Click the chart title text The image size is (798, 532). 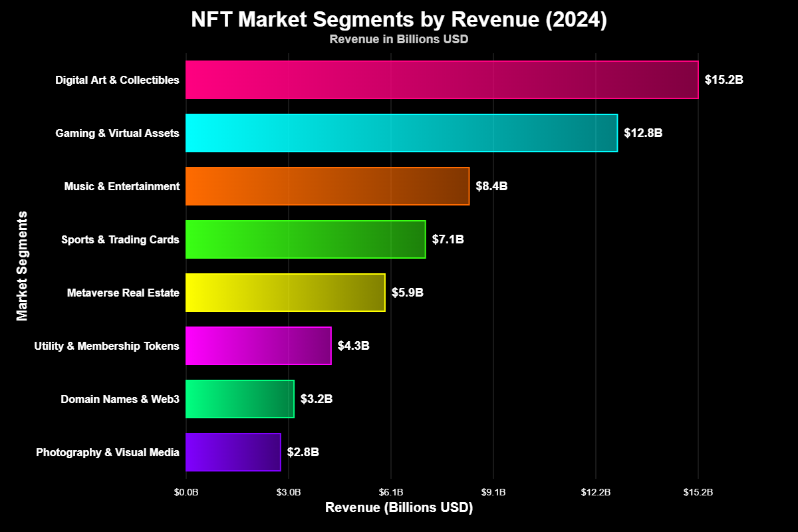(x=399, y=21)
